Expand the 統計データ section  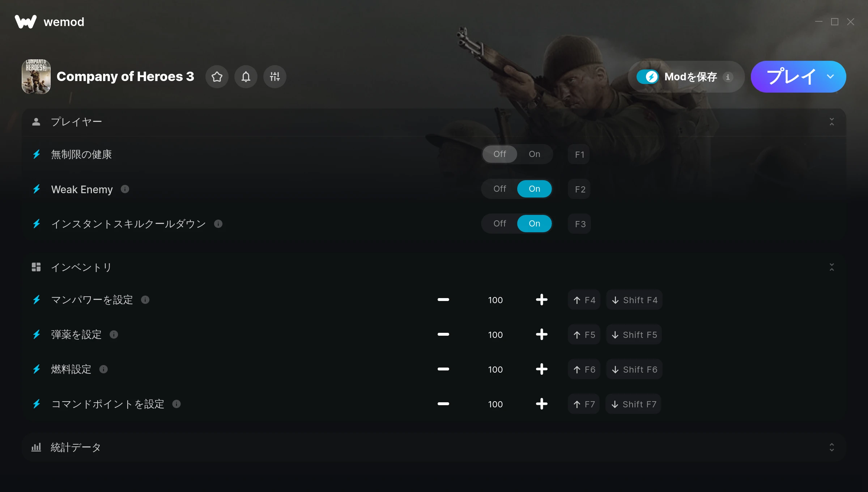tap(832, 448)
